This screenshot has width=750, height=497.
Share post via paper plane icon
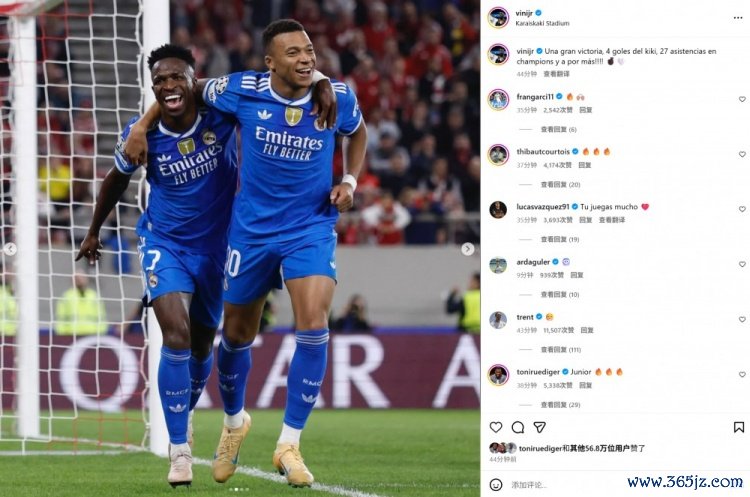540,427
